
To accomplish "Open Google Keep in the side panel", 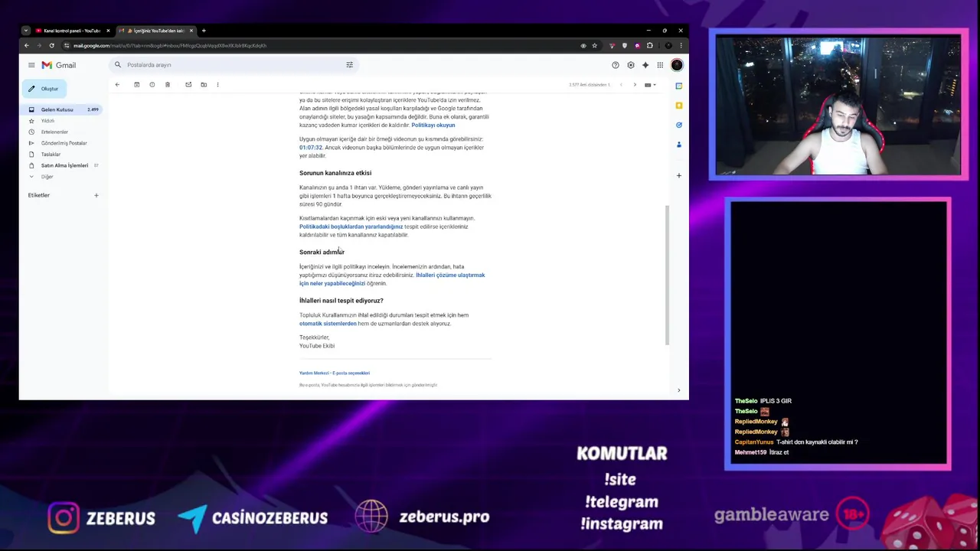I will 678,105.
